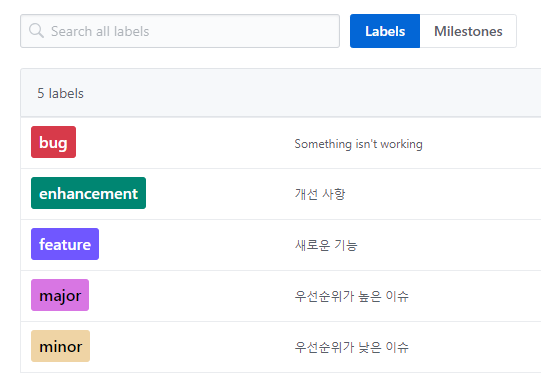Focus the Search all labels field
This screenshot has width=541, height=376.
pyautogui.click(x=180, y=31)
